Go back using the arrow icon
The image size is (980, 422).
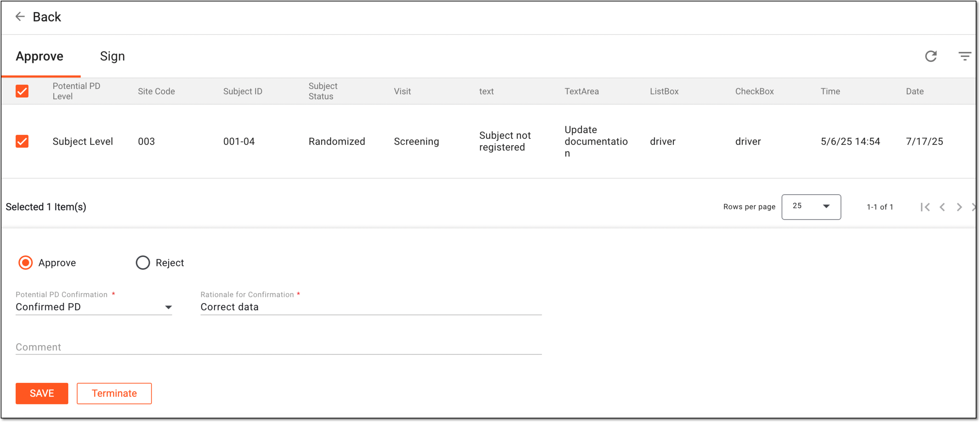coord(20,16)
